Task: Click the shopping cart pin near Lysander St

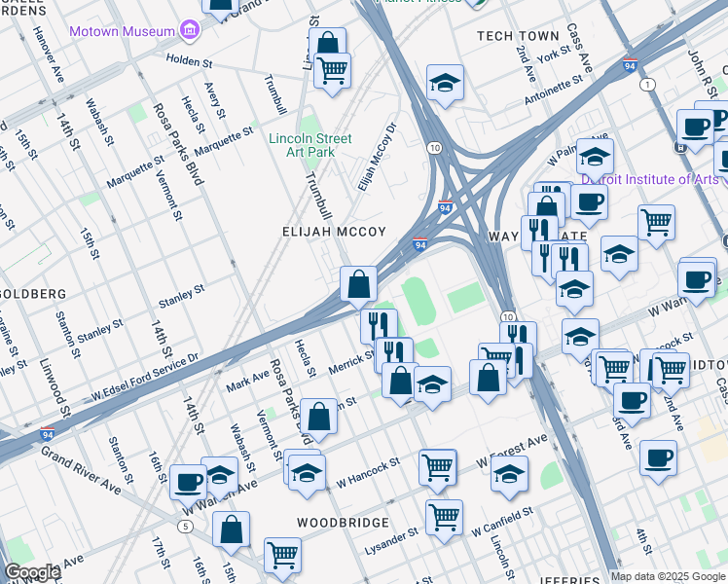Action: click(x=445, y=516)
